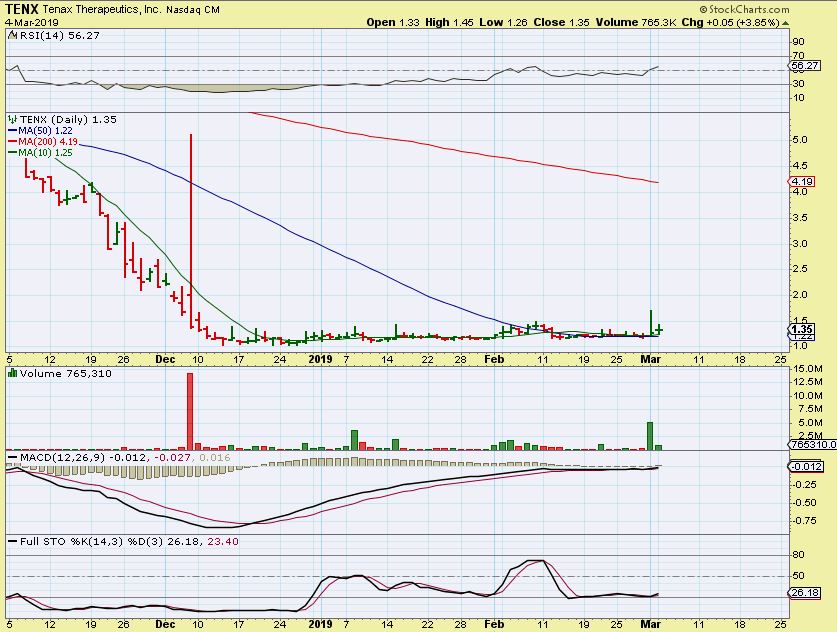The width and height of the screenshot is (837, 632).
Task: Click the Tenax Therapeutics, Inc. company name
Action: pos(101,10)
